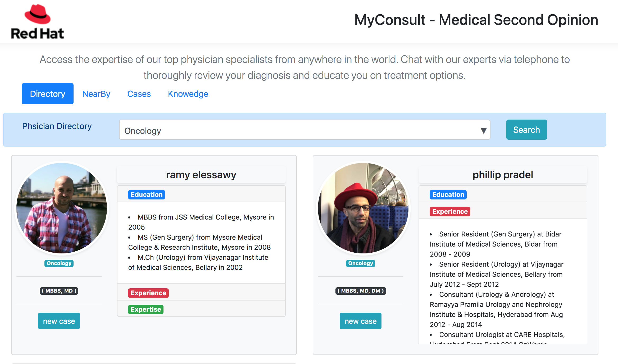The width and height of the screenshot is (618, 364).
Task: Expand phillip pradel's Education section
Action: 448,195
